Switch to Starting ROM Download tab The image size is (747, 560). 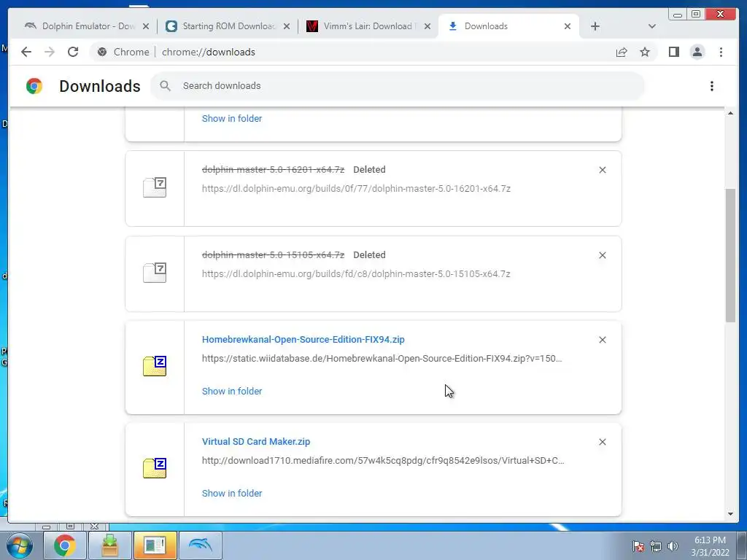228,26
